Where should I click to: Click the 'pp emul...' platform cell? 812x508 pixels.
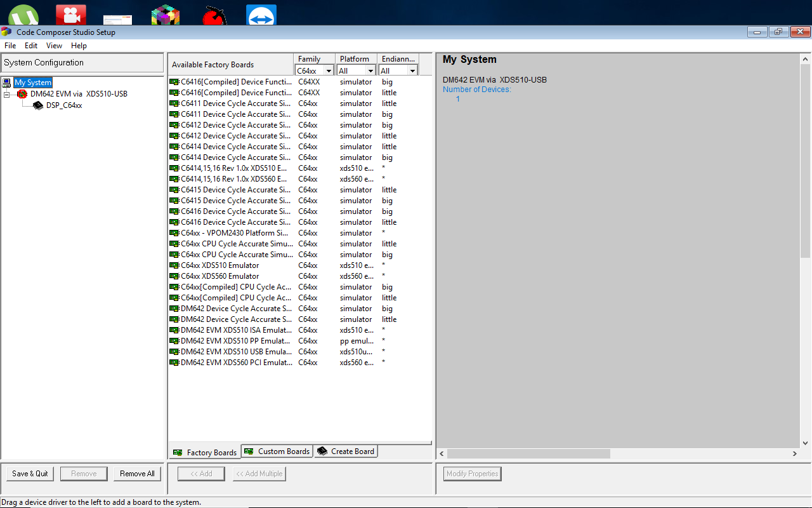click(357, 341)
